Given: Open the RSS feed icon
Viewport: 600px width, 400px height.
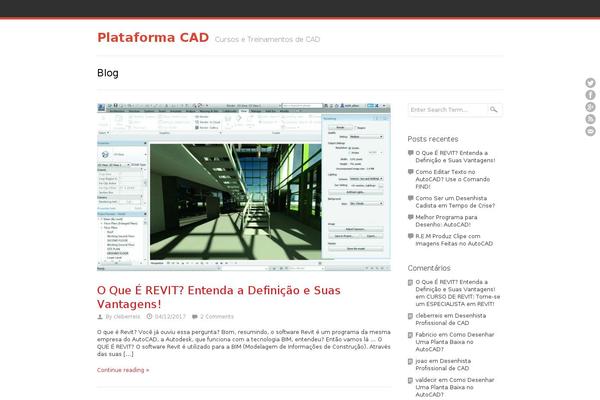Looking at the screenshot, I should pyautogui.click(x=590, y=119).
